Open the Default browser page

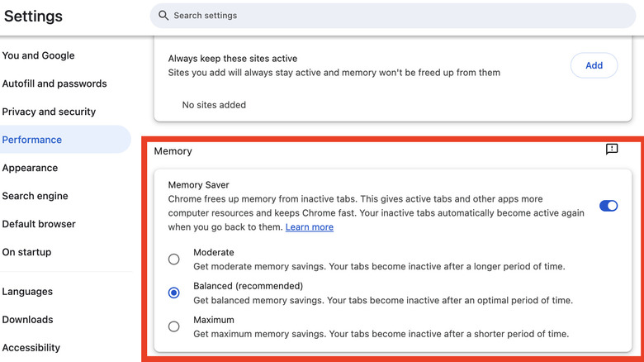(x=39, y=224)
